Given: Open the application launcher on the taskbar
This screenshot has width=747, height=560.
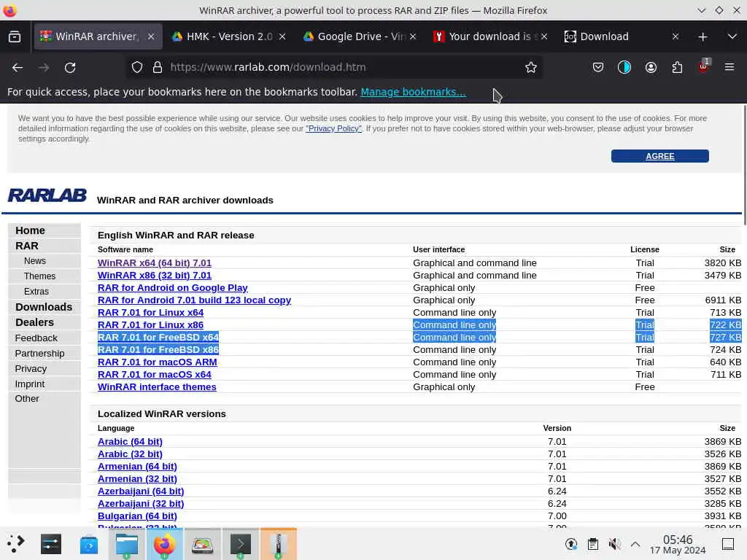Looking at the screenshot, I should (x=15, y=544).
